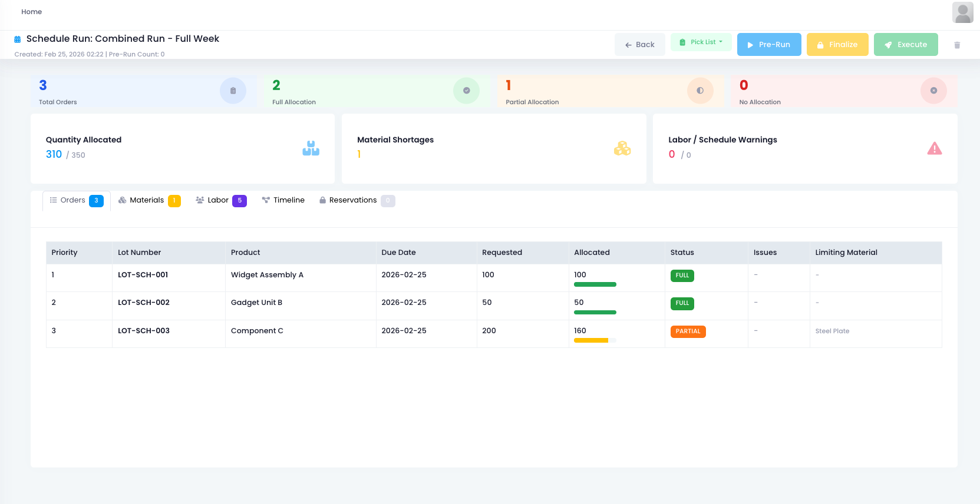Click the Material Shortages card title
Screen dimensions: 980x504
tap(395, 140)
